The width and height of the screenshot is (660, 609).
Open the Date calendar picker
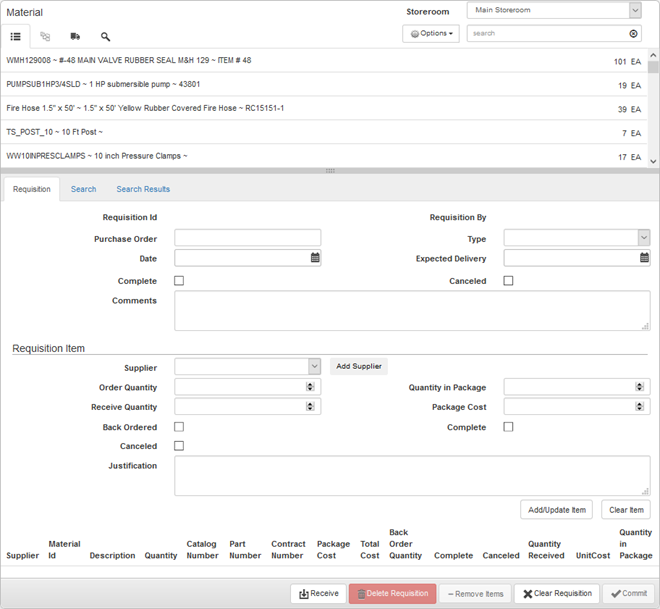(x=315, y=258)
